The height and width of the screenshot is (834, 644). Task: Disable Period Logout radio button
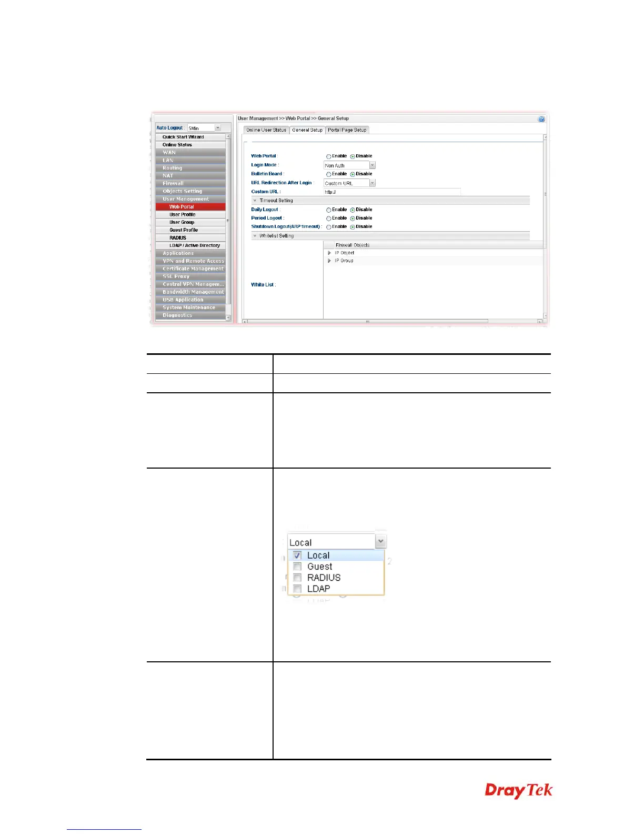coord(353,219)
